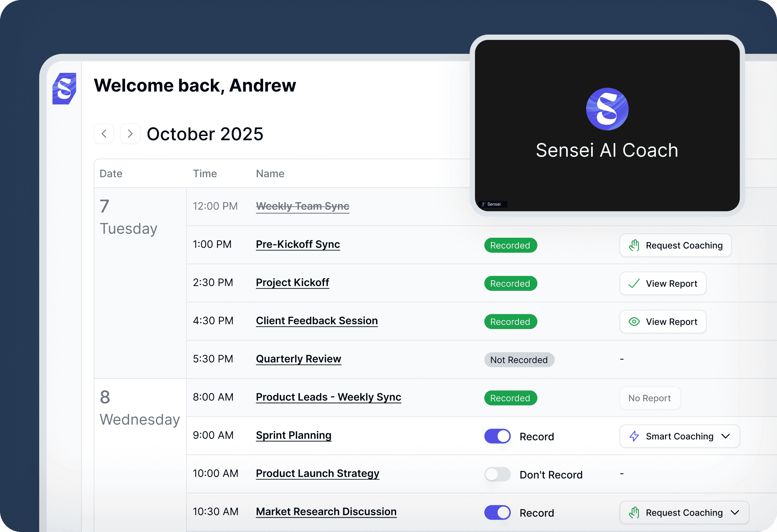
Task: Click the Sensei AI Coach avatar logo
Action: [607, 109]
